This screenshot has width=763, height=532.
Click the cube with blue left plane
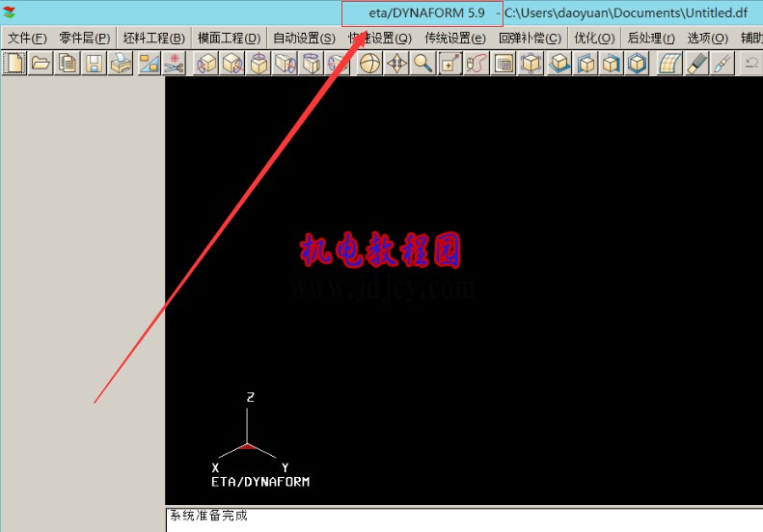pyautogui.click(x=586, y=64)
